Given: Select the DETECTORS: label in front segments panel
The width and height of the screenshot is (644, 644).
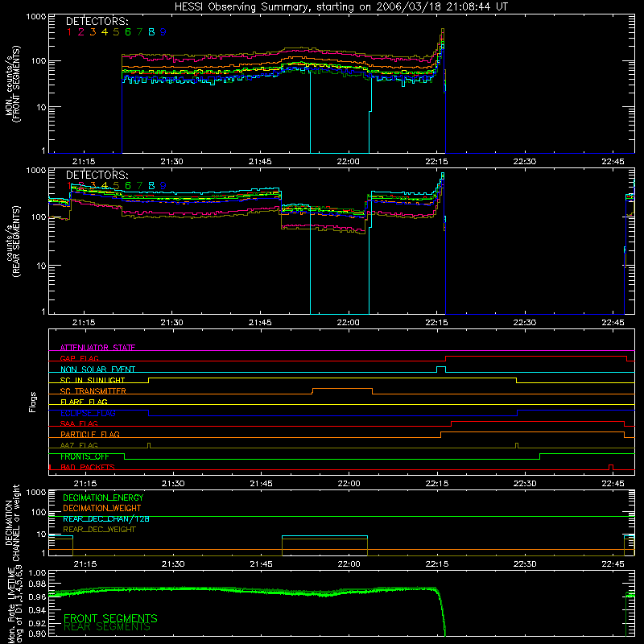Looking at the screenshot, I should (97, 21).
